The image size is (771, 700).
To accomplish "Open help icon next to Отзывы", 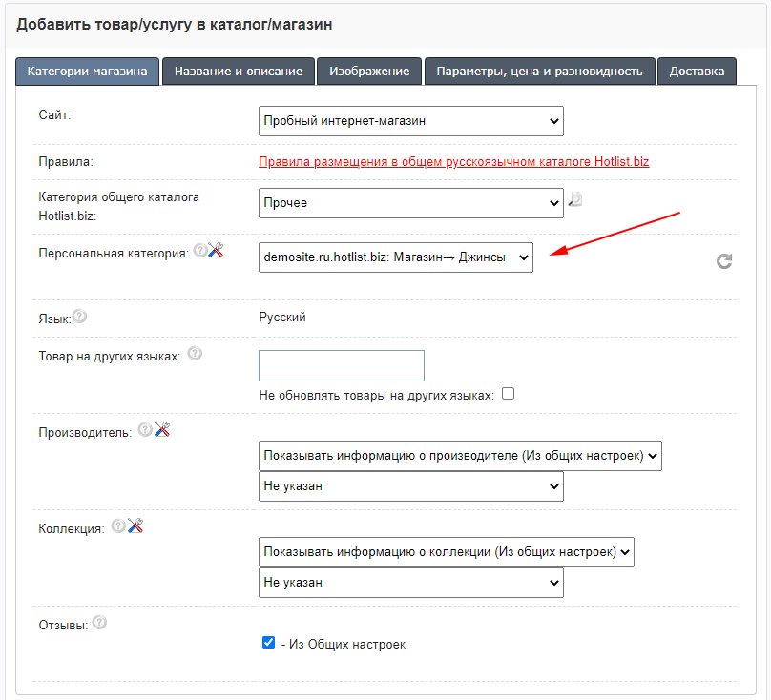I will 99,623.
